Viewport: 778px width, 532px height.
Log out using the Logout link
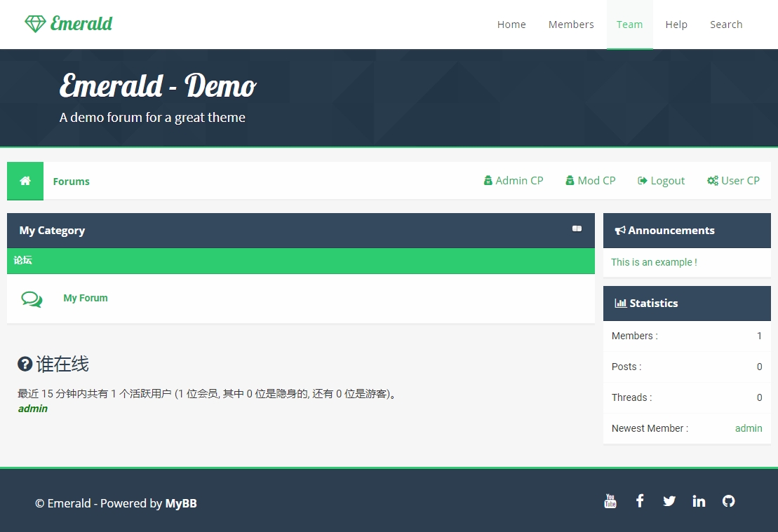(x=661, y=181)
